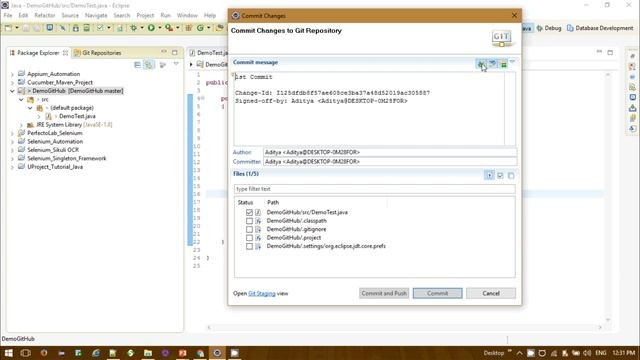640x360 pixels.
Task: Click Windows Start button on taskbar
Action: (x=8, y=353)
